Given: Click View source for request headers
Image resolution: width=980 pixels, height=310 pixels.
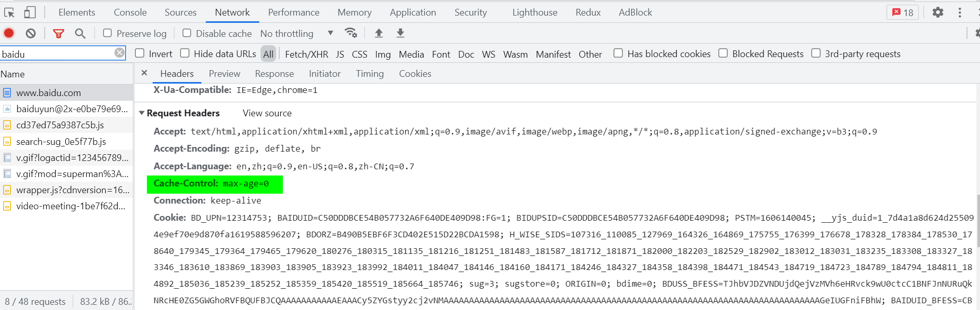Looking at the screenshot, I should [267, 113].
